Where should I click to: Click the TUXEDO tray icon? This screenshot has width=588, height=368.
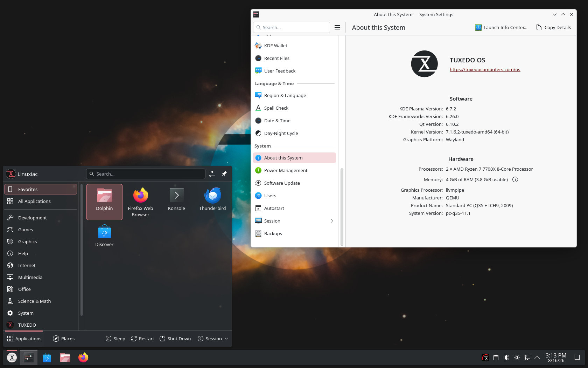point(485,357)
